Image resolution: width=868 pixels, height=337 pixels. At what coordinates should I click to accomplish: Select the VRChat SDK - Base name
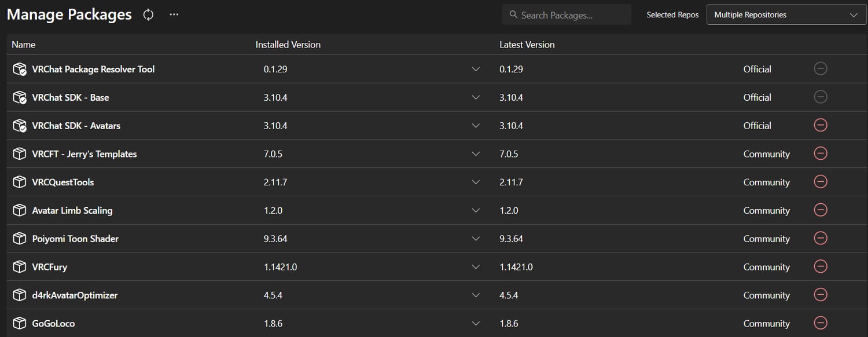click(x=71, y=97)
